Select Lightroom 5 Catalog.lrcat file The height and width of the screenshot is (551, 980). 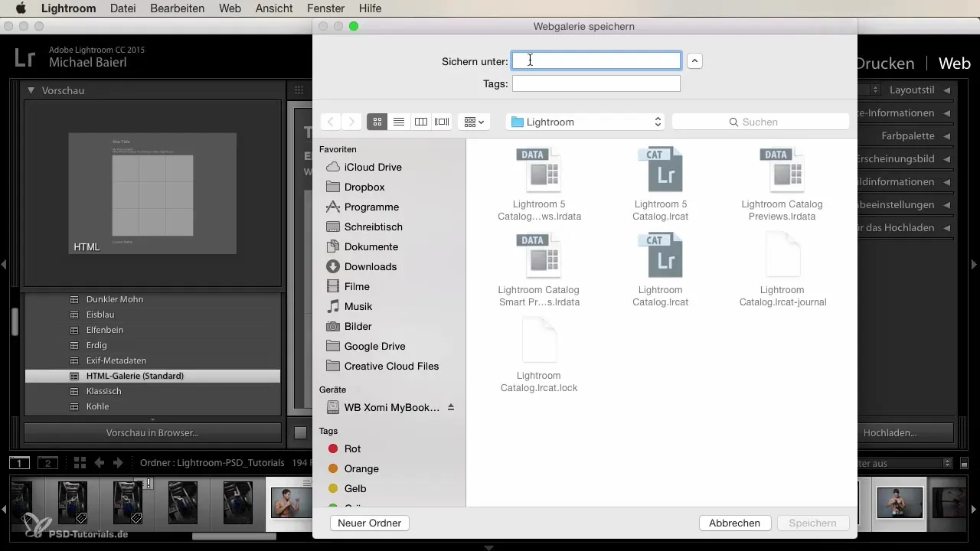click(x=660, y=184)
